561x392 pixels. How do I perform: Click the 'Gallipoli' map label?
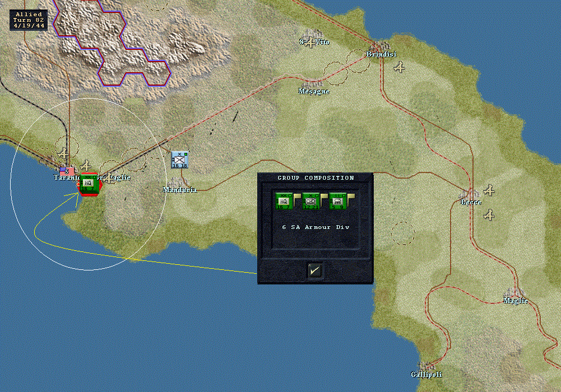pos(426,375)
